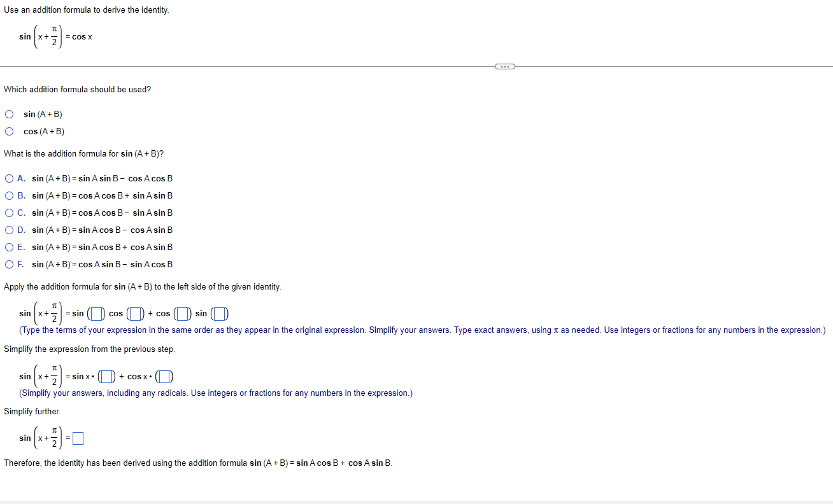The width and height of the screenshot is (833, 504).
Task: Select answer choice A for the formula
Action: tap(9, 178)
